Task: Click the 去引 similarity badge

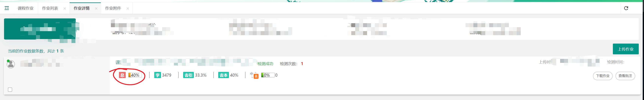Action: [189, 75]
